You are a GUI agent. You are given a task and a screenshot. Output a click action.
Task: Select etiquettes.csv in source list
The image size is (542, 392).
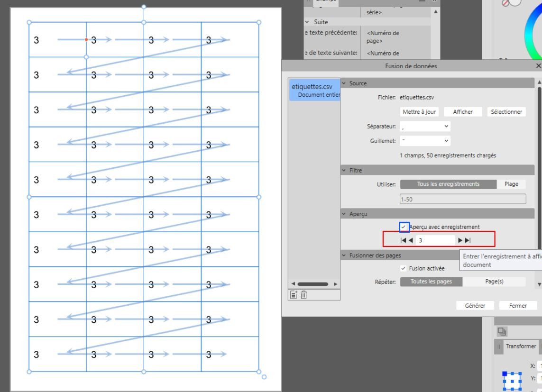click(x=314, y=90)
